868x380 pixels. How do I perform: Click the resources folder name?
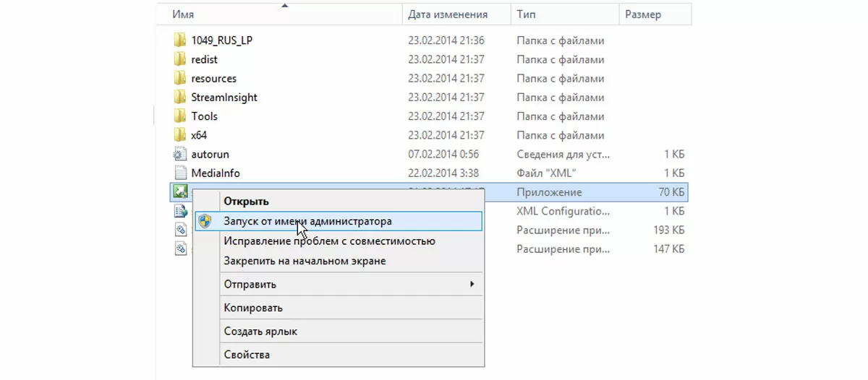tap(214, 78)
